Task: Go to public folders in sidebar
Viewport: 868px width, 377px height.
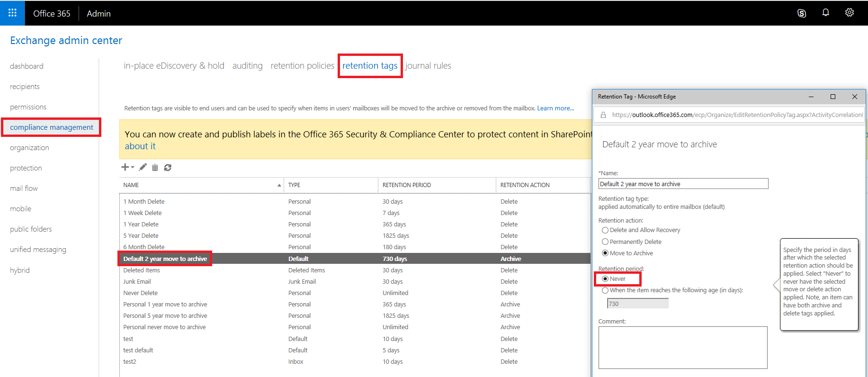Action: tap(31, 229)
